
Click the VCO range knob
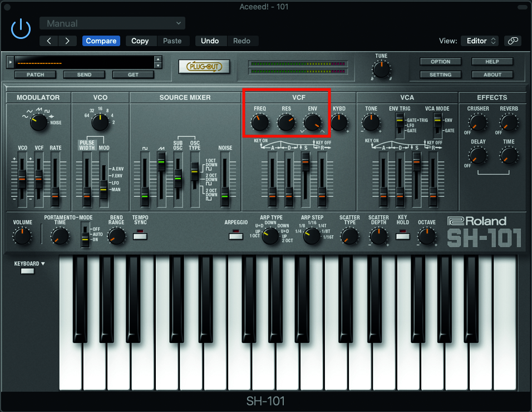tap(100, 122)
